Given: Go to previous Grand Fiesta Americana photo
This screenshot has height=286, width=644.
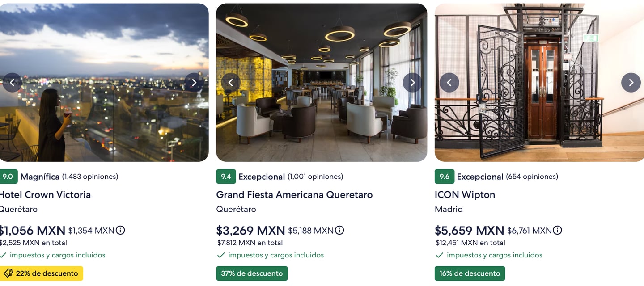Looking at the screenshot, I should point(231,83).
